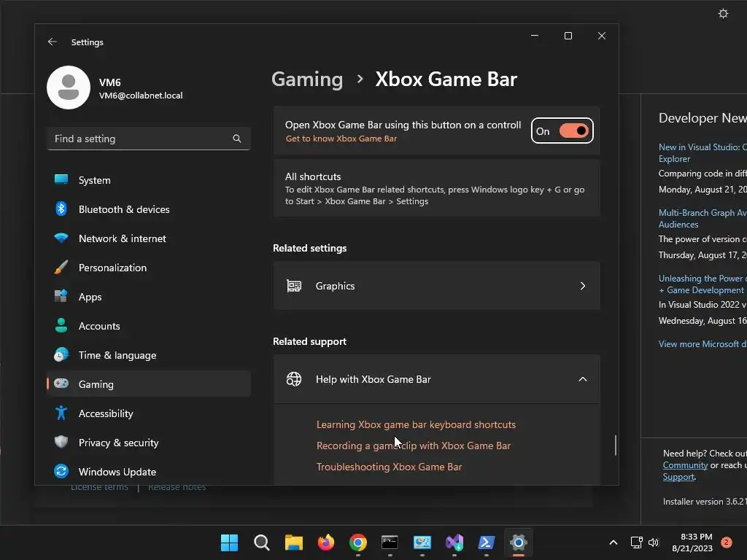Click the Time & language clock icon
This screenshot has width=747, height=560.
[x=61, y=355]
